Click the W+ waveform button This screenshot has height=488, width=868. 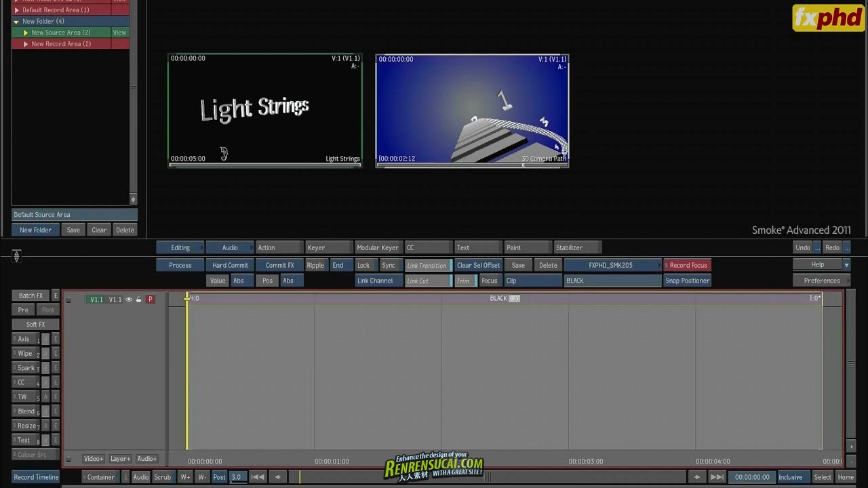pos(185,477)
